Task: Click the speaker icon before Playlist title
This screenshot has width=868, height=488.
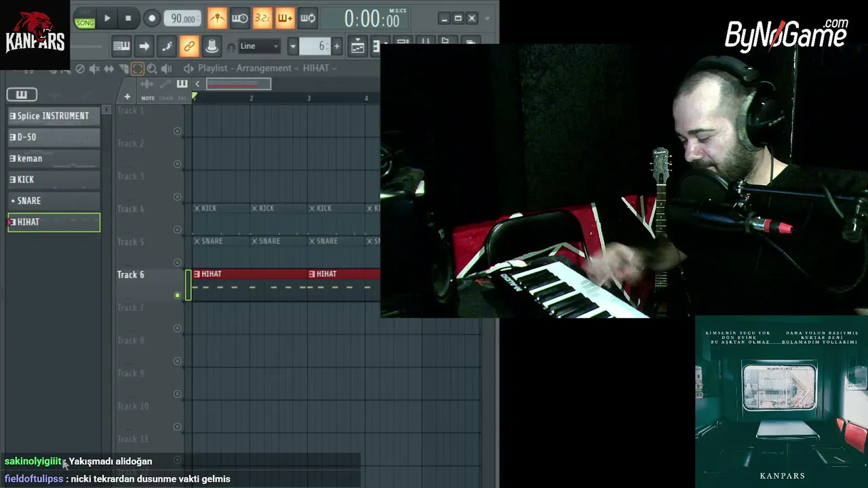Action: 189,68
